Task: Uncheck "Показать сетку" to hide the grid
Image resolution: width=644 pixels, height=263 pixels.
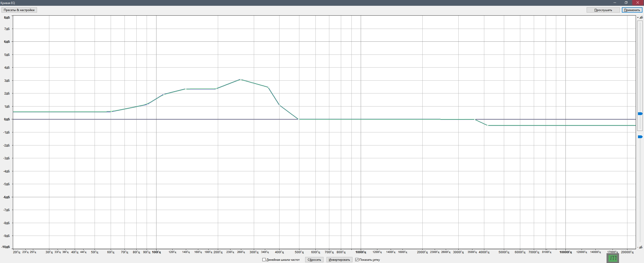Action: (357, 259)
